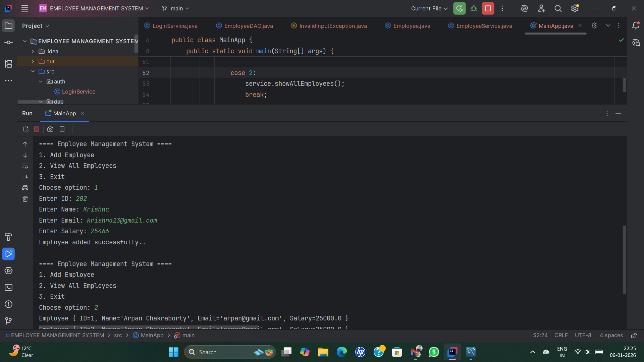Open the Terminal tool window
644x362 pixels.
[8, 288]
